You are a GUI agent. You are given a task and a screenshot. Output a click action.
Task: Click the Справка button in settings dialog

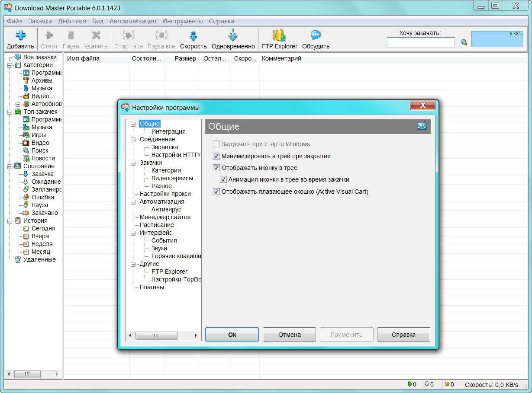click(403, 334)
